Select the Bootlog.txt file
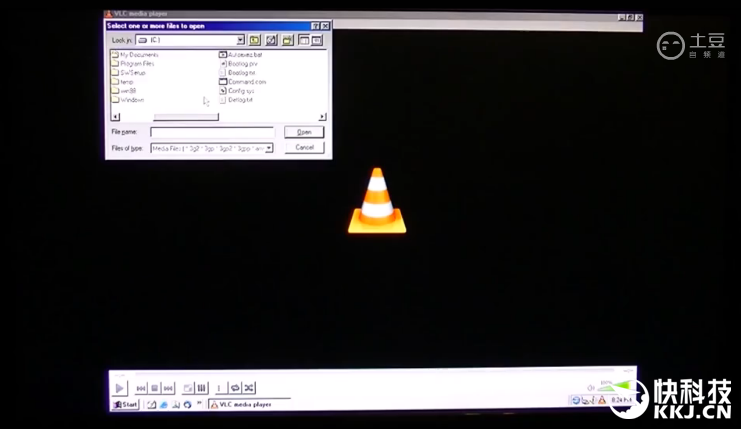Screen dimensions: 741x429 pyautogui.click(x=237, y=73)
